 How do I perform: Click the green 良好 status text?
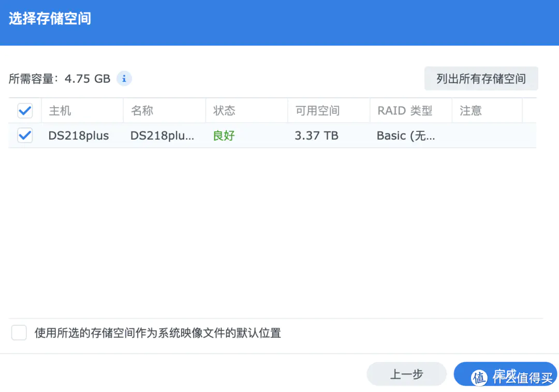click(x=224, y=135)
